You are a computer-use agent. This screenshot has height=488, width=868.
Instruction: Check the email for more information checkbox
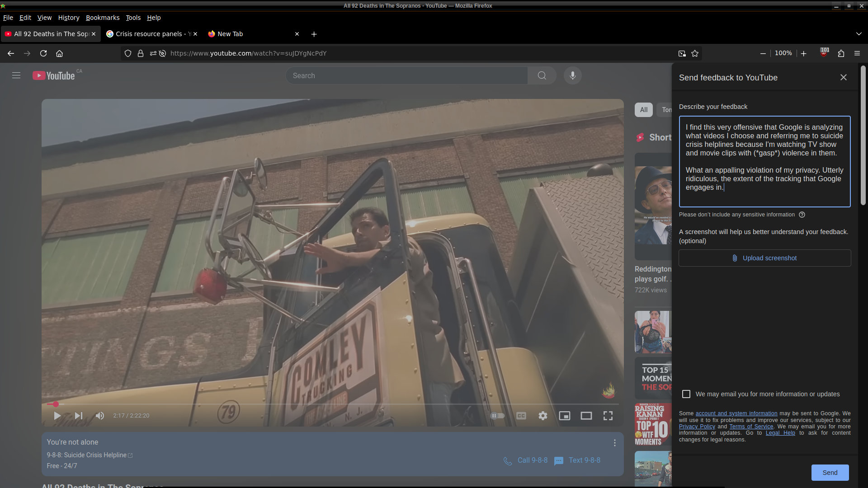[x=686, y=394]
